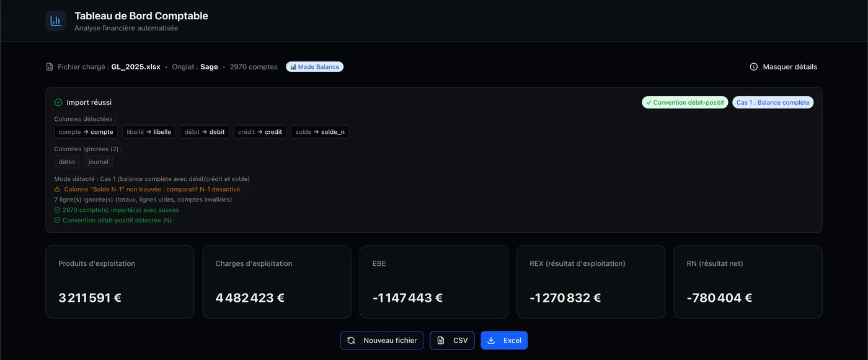The height and width of the screenshot is (360, 868).
Task: Click the ignored column chip 'dates'
Action: pos(67,162)
